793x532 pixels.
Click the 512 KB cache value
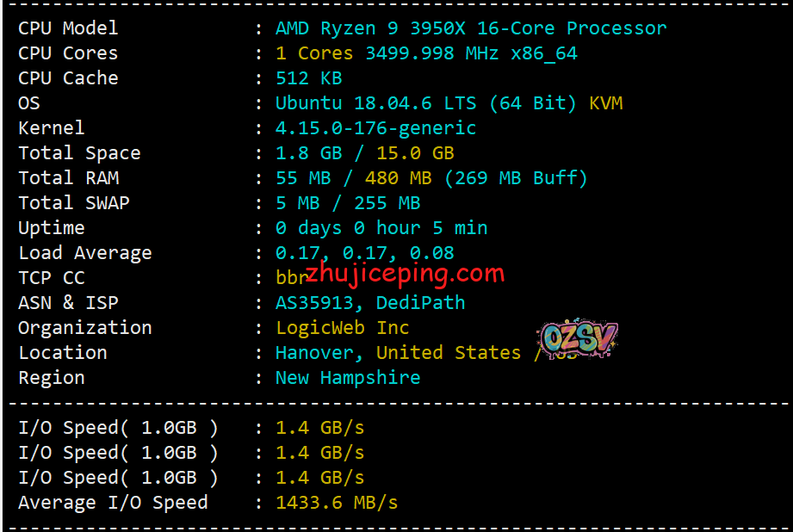[308, 78]
